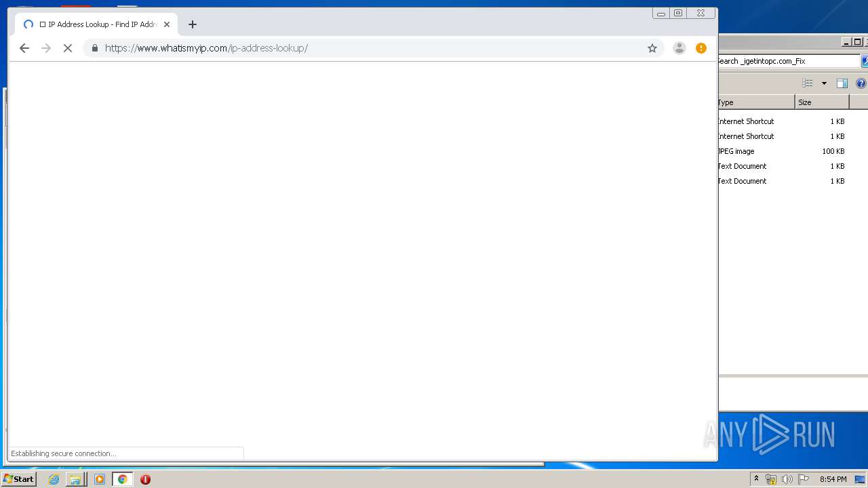Select the JPEG image file row

click(783, 151)
